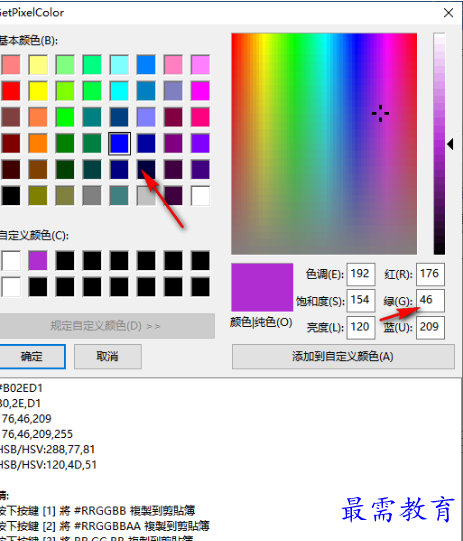Click the vertical purple luminance bar
The image size is (463, 541).
439,144
